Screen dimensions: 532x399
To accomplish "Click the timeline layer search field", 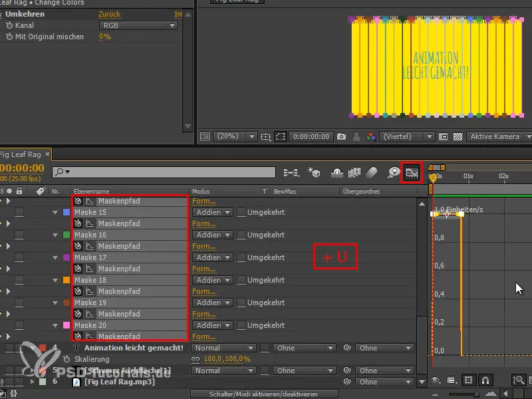I will tap(164, 172).
